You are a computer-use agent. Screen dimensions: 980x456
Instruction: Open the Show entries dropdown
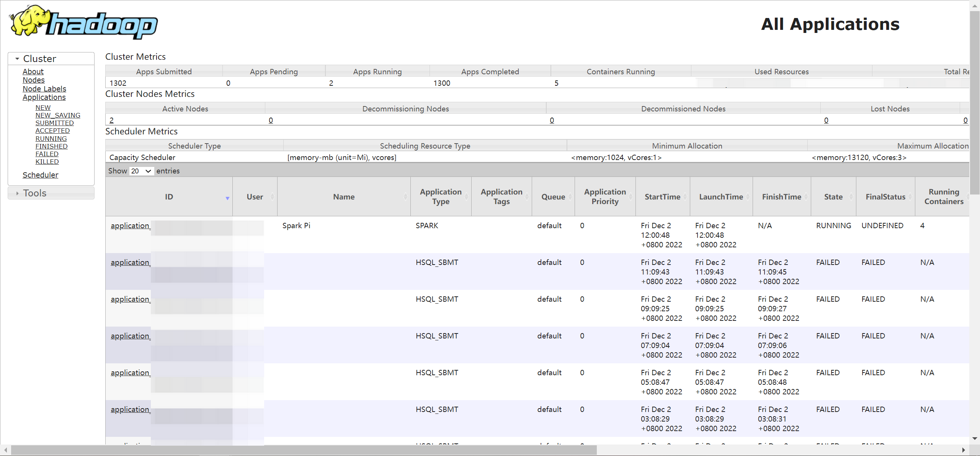point(141,171)
